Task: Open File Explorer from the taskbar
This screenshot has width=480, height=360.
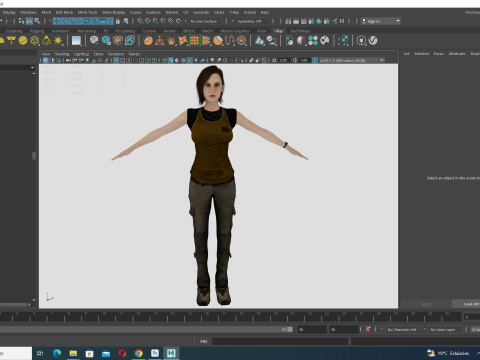Action: pos(73,353)
